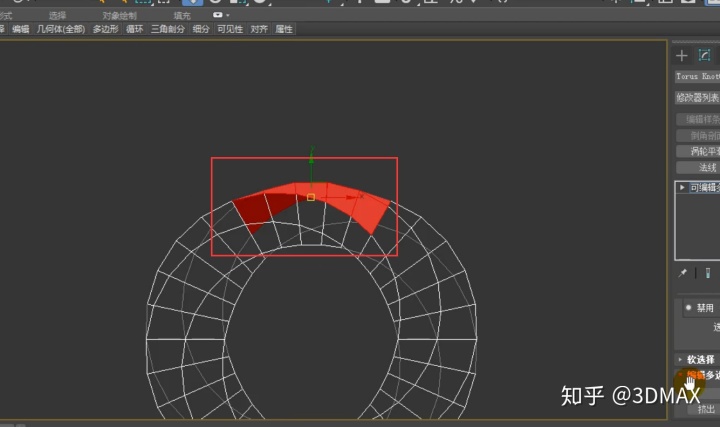The height and width of the screenshot is (427, 720).
Task: Click the yellow transform gizmo center square
Action: [x=311, y=197]
